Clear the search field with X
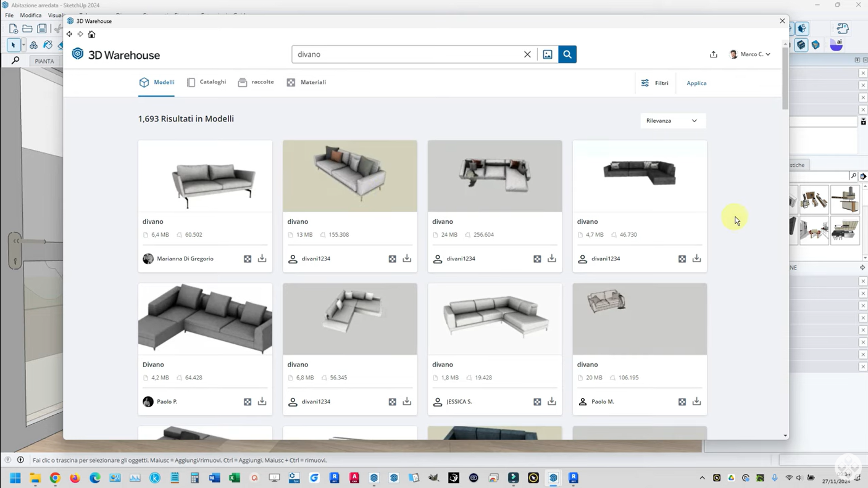 click(x=527, y=54)
